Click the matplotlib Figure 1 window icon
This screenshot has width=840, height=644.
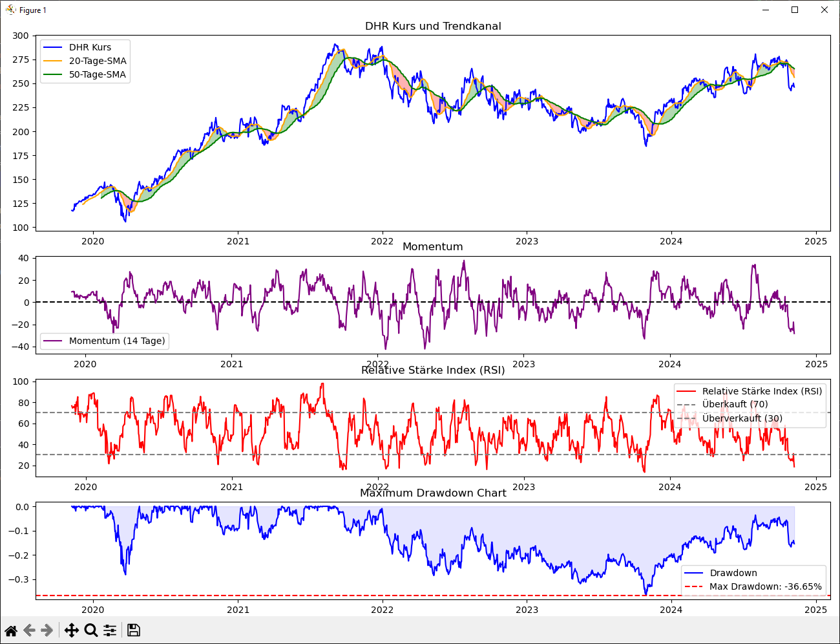10,10
